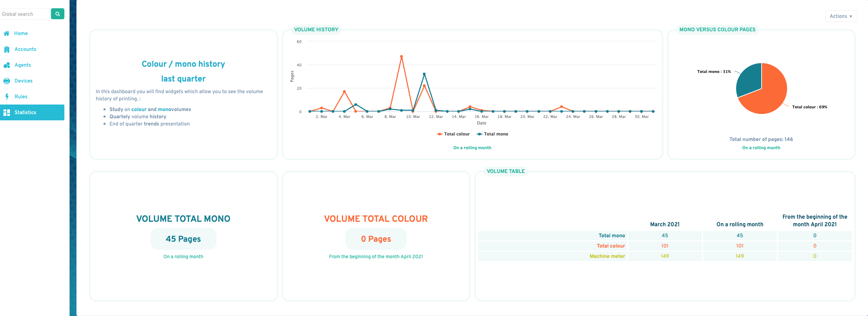The image size is (868, 316).
Task: Click the 0 Pages colour badge
Action: coord(376,239)
